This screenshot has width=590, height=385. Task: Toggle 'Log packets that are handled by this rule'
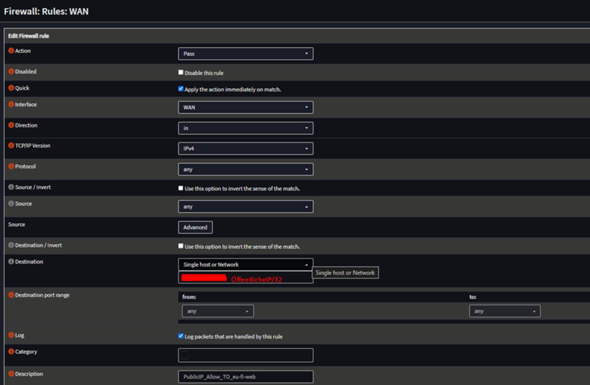[x=181, y=336]
